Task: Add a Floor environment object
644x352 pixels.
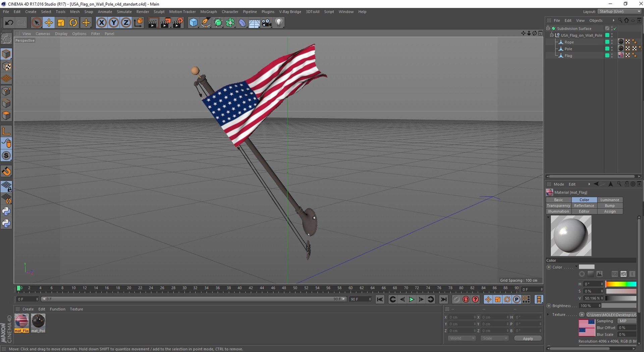Action: point(254,22)
